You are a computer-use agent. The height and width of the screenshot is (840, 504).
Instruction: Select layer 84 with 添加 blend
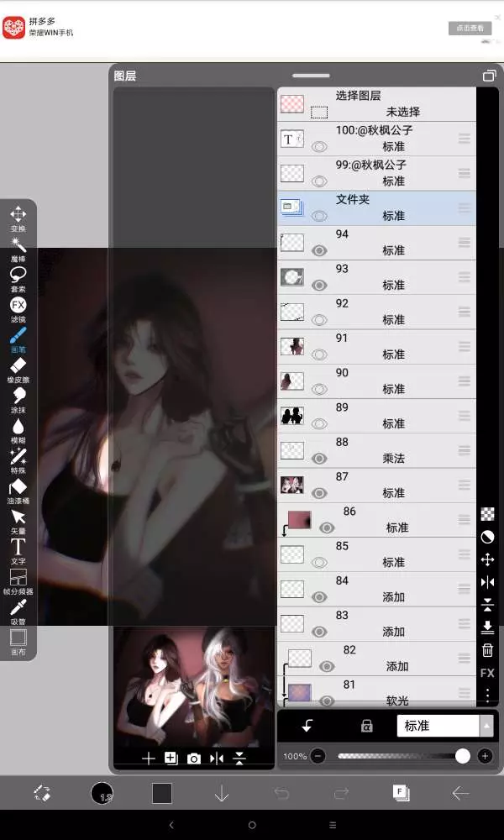tap(376, 590)
